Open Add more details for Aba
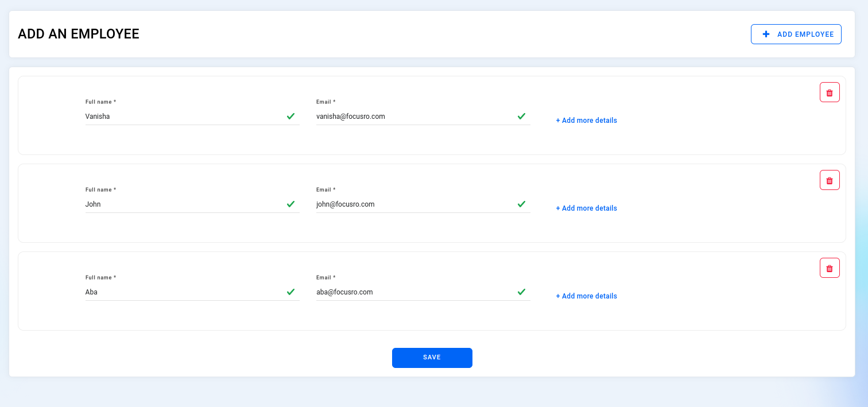The width and height of the screenshot is (868, 407). pos(586,296)
